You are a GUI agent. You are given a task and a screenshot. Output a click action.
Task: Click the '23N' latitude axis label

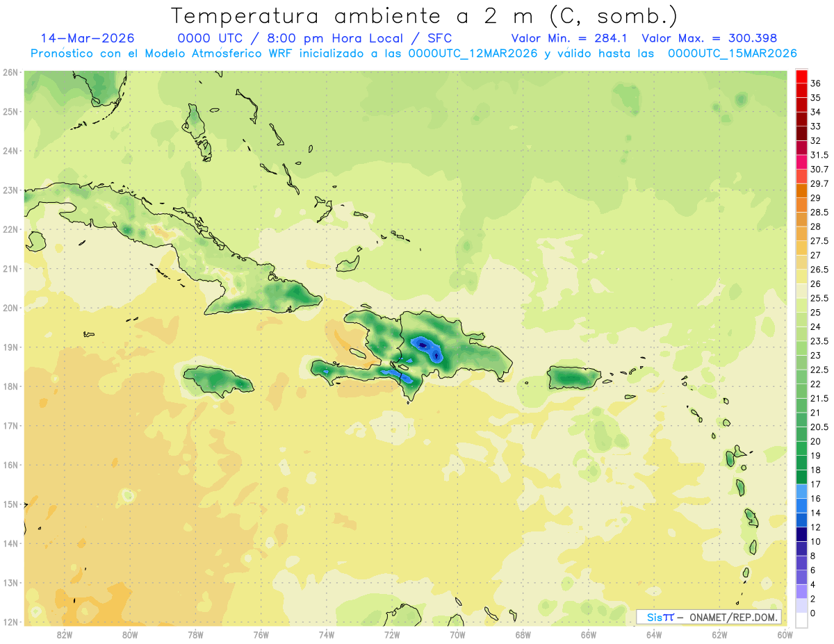click(10, 190)
